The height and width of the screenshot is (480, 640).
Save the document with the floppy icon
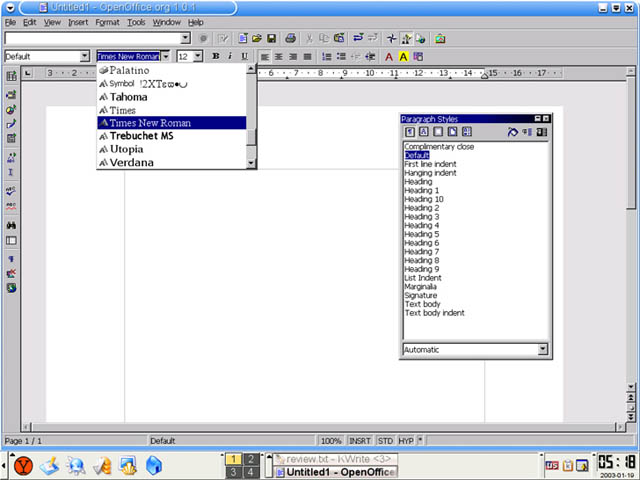(271, 38)
